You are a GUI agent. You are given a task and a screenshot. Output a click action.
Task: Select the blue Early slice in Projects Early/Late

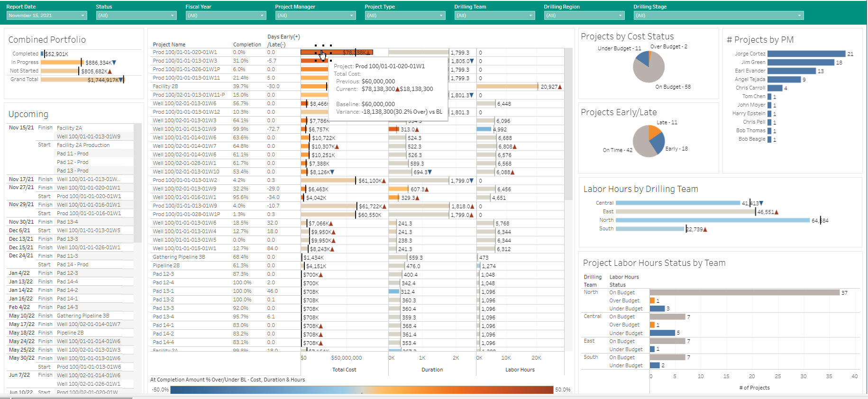[658, 145]
